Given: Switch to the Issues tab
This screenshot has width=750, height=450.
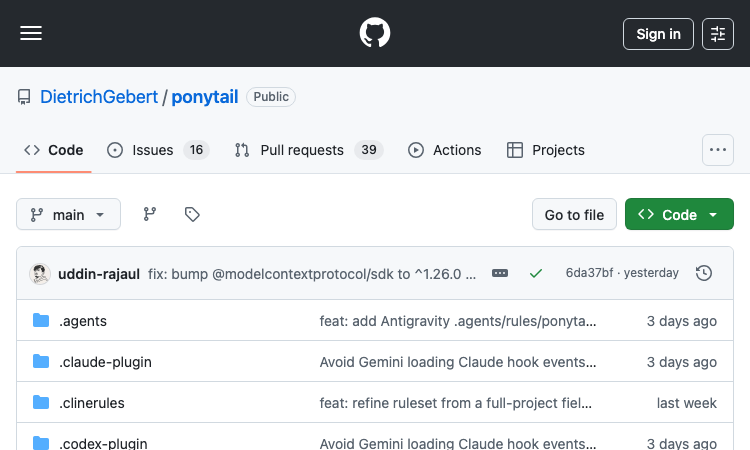Looking at the screenshot, I should [158, 150].
